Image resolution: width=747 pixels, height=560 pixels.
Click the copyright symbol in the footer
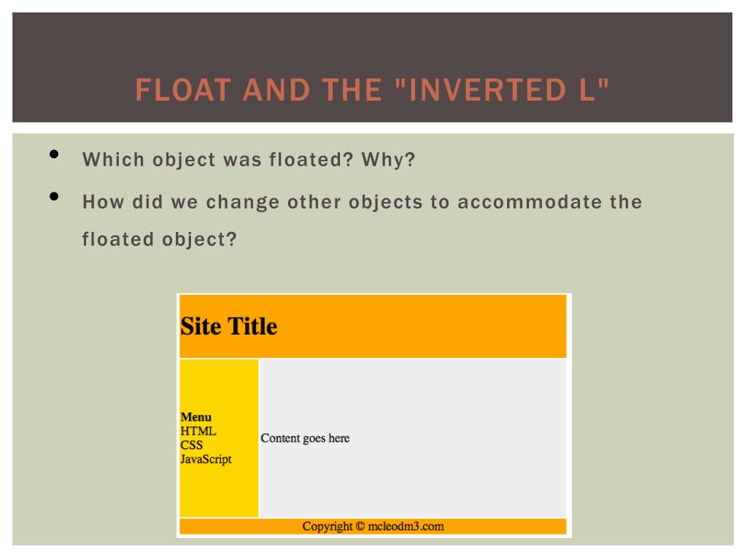point(360,526)
